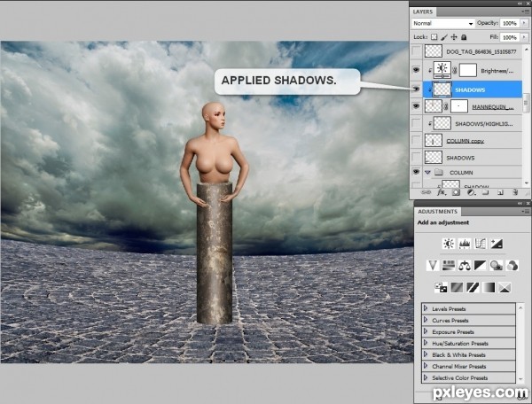Expand Selective Color Presets
The image size is (532, 404).
click(426, 377)
